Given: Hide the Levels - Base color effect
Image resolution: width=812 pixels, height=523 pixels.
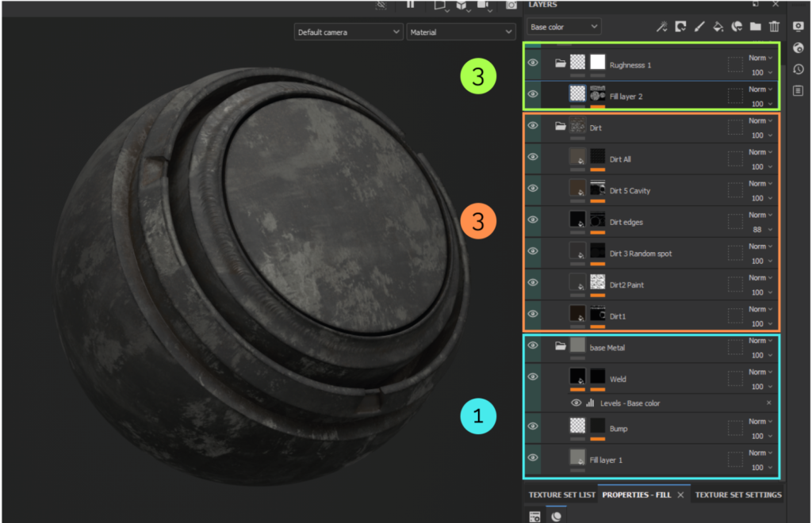Looking at the screenshot, I should [576, 403].
